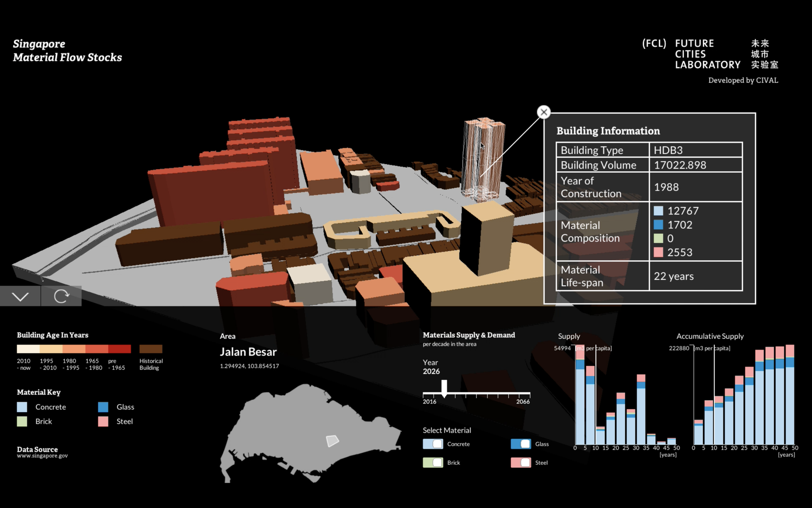Click the reset view rotate icon
This screenshot has height=508, width=812.
61,296
